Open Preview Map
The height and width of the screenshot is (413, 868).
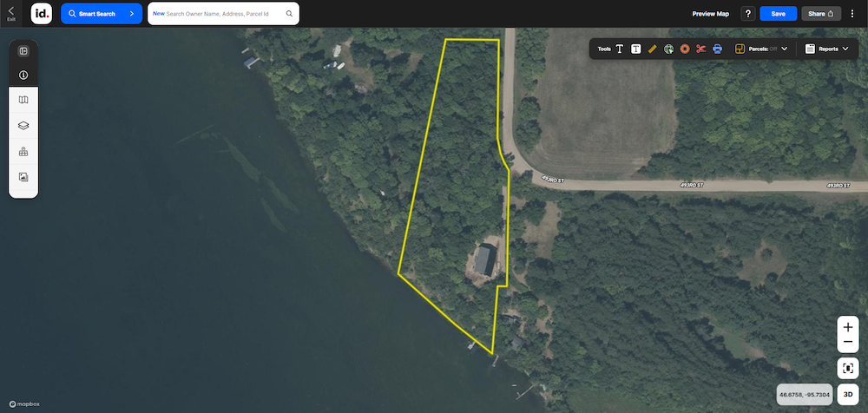(710, 14)
